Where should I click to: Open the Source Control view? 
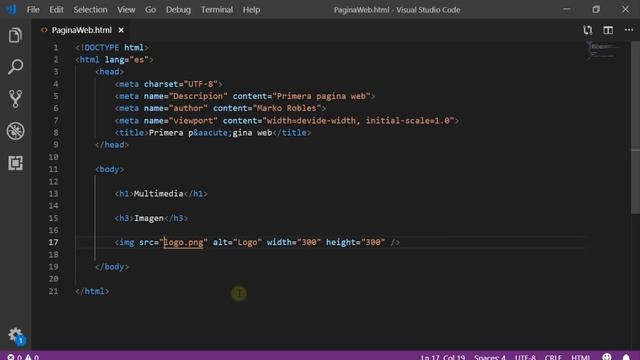coord(15,99)
